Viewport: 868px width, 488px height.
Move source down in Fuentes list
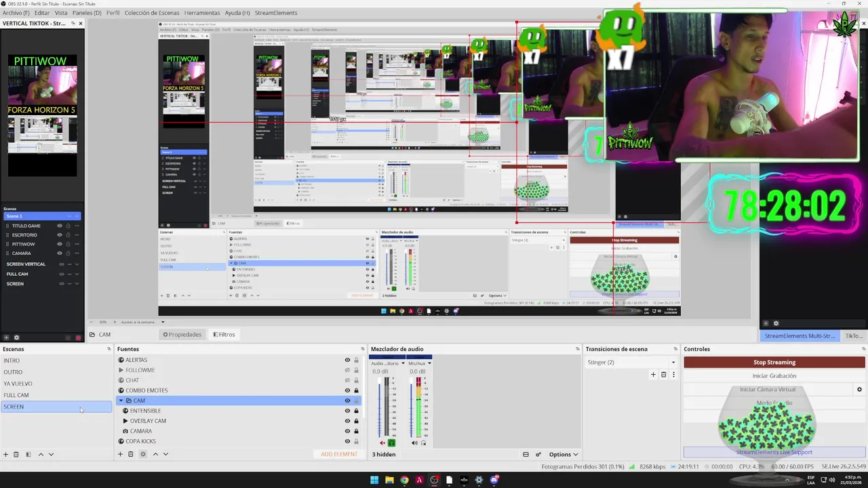pyautogui.click(x=165, y=454)
